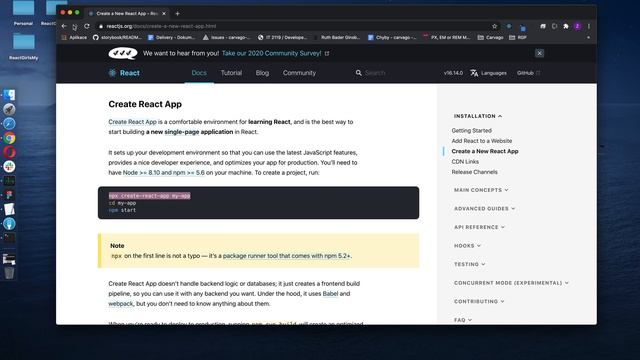Switch to the Docs nav tab
Screen dimensions: 640x360
(199, 73)
